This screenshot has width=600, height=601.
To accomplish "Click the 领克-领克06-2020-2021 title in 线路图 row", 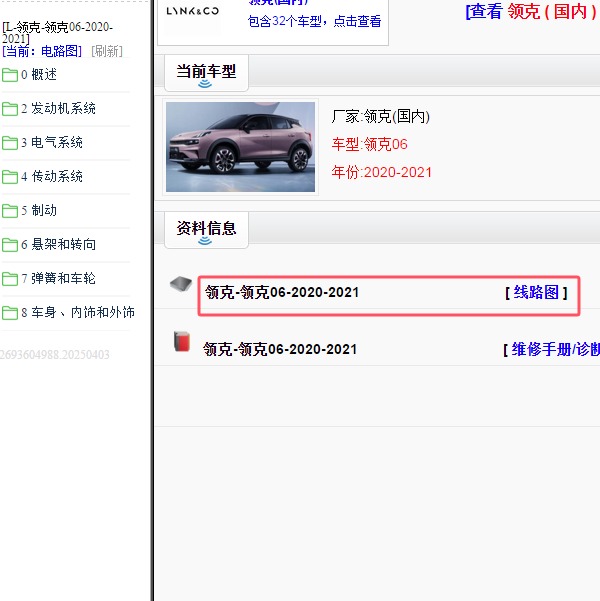I will [282, 292].
